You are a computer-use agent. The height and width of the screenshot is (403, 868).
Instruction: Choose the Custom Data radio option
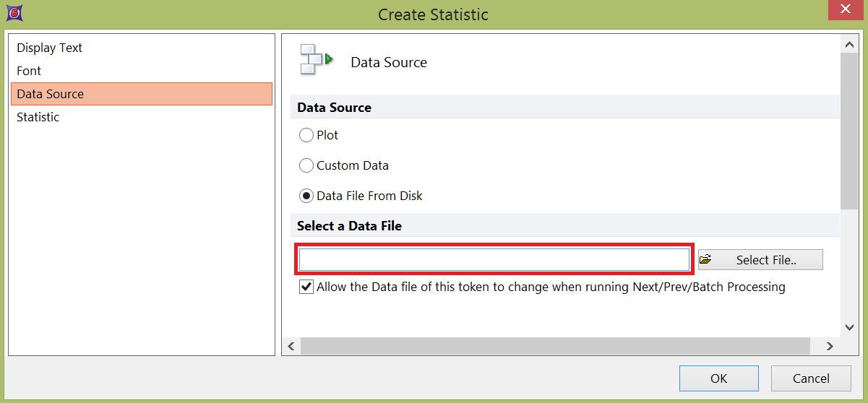(306, 165)
